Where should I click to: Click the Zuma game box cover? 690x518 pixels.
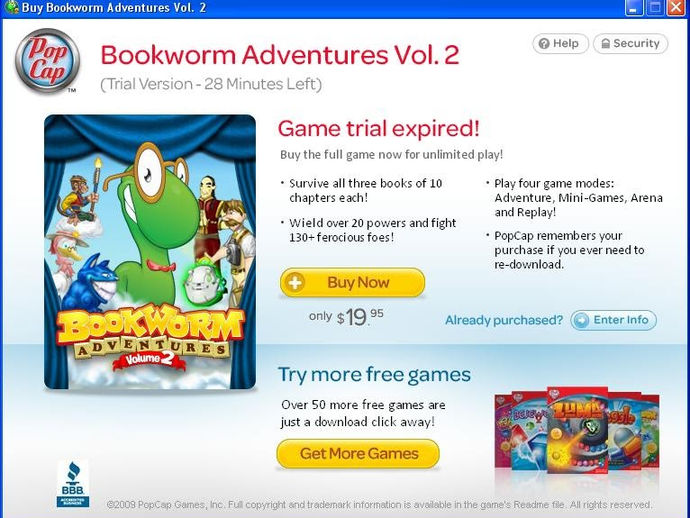(x=577, y=430)
